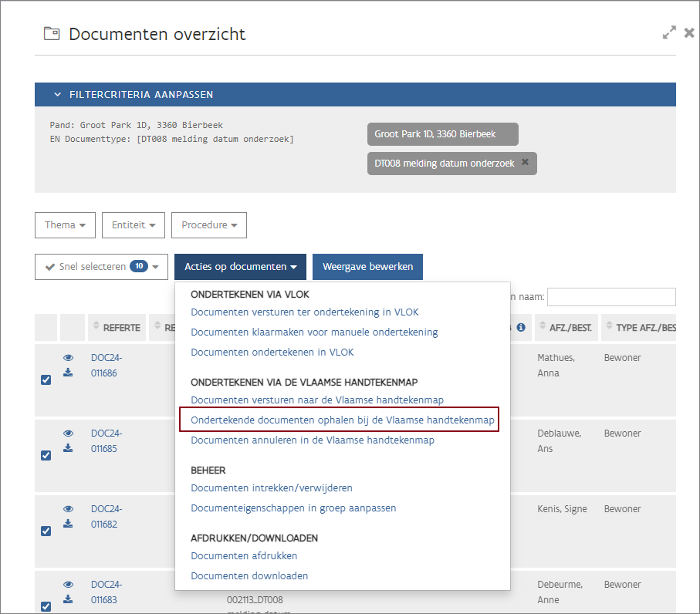Click the info icon in table header
Screen dimensions: 700x614
pyautogui.click(x=521, y=328)
